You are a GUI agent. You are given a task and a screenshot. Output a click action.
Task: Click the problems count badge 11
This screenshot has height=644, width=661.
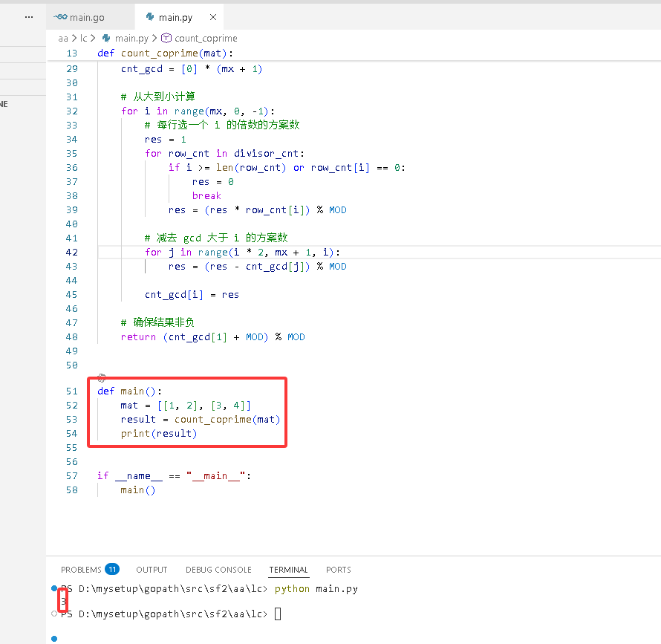click(x=112, y=570)
